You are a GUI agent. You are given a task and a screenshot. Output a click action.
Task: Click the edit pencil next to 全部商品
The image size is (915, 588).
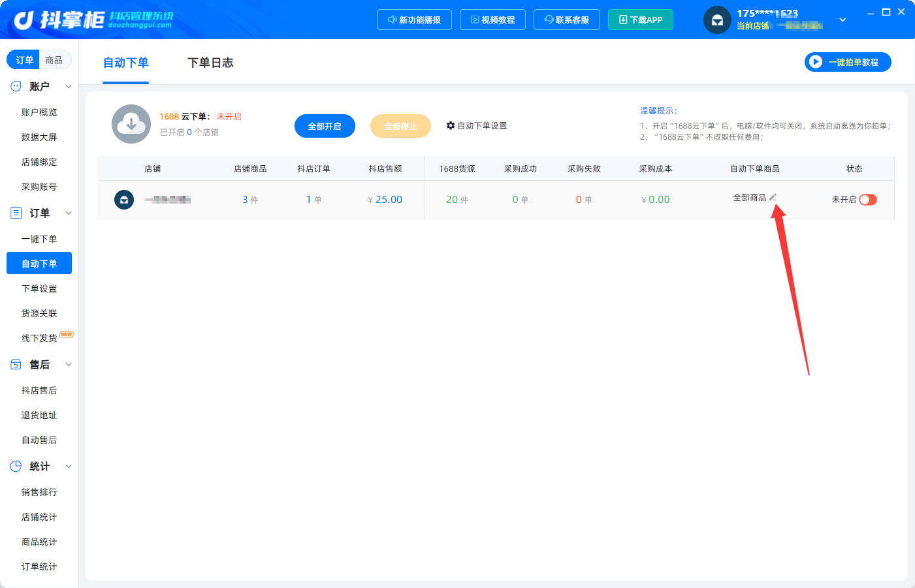tap(773, 197)
